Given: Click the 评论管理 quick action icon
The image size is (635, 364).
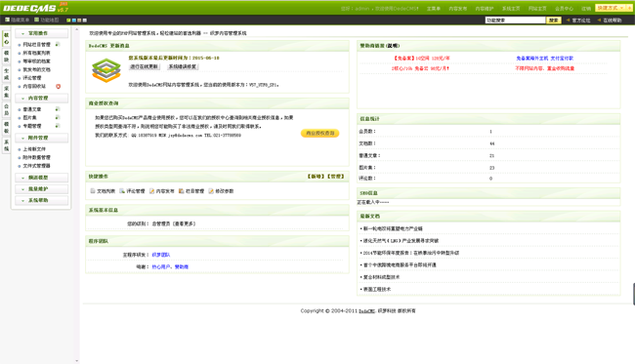Looking at the screenshot, I should click(122, 191).
